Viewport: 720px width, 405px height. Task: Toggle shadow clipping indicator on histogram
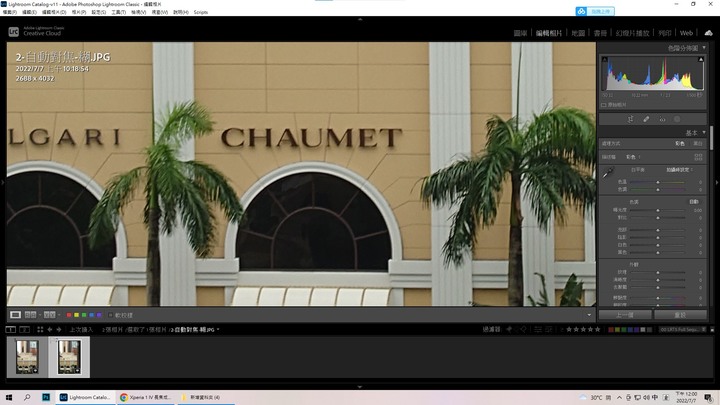tap(605, 59)
